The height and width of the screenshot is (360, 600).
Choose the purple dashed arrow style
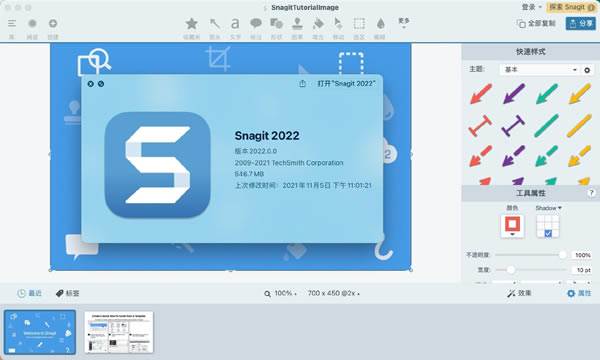pyautogui.click(x=514, y=156)
